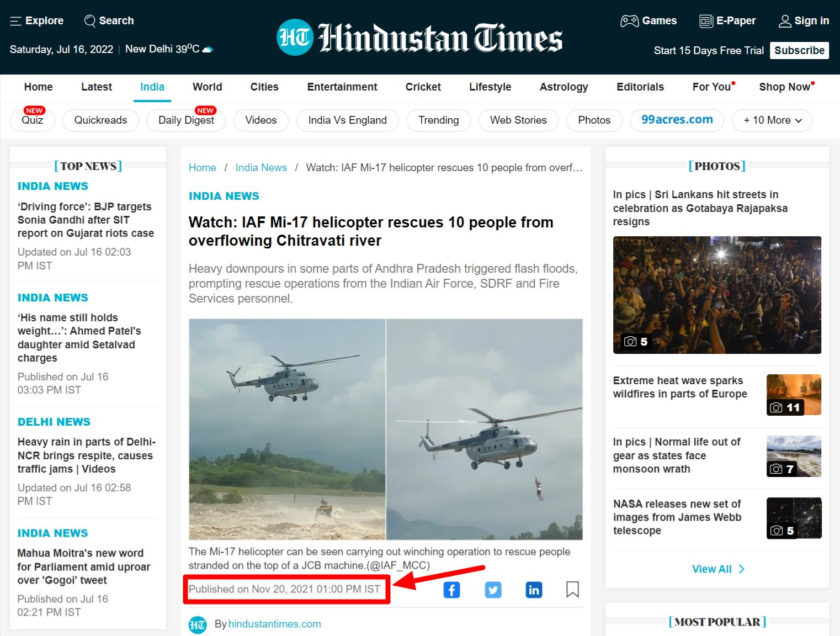Go to the Cricket section

[423, 87]
